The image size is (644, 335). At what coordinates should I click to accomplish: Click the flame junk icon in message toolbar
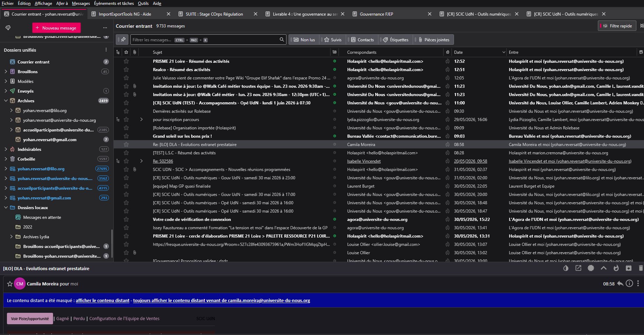click(616, 268)
